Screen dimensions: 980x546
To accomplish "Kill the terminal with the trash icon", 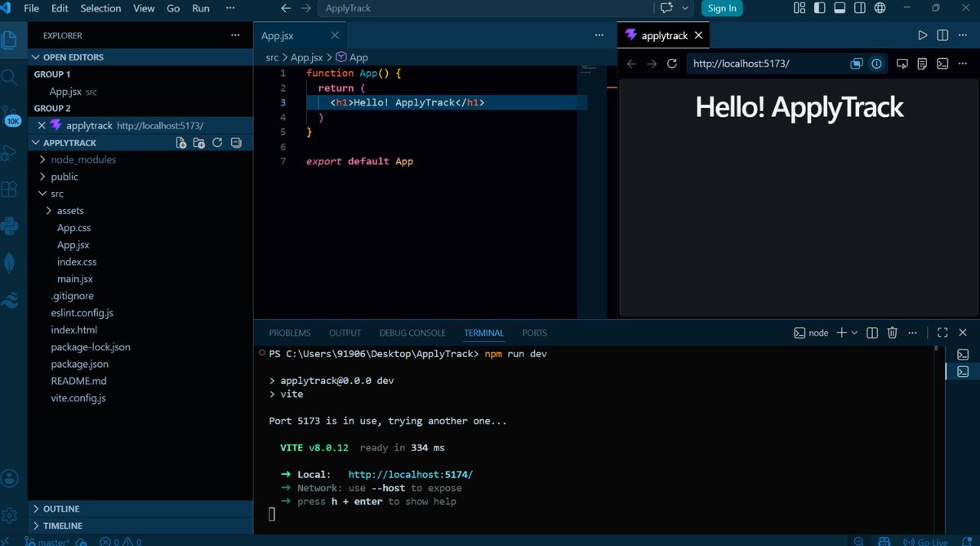I will (x=893, y=333).
